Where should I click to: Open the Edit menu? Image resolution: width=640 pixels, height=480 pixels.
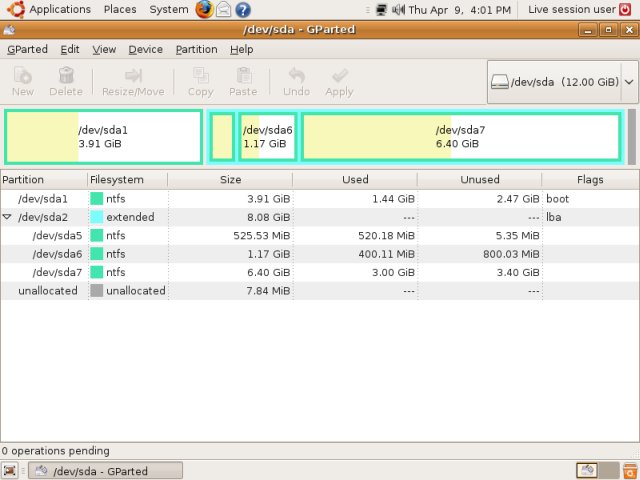tap(70, 49)
